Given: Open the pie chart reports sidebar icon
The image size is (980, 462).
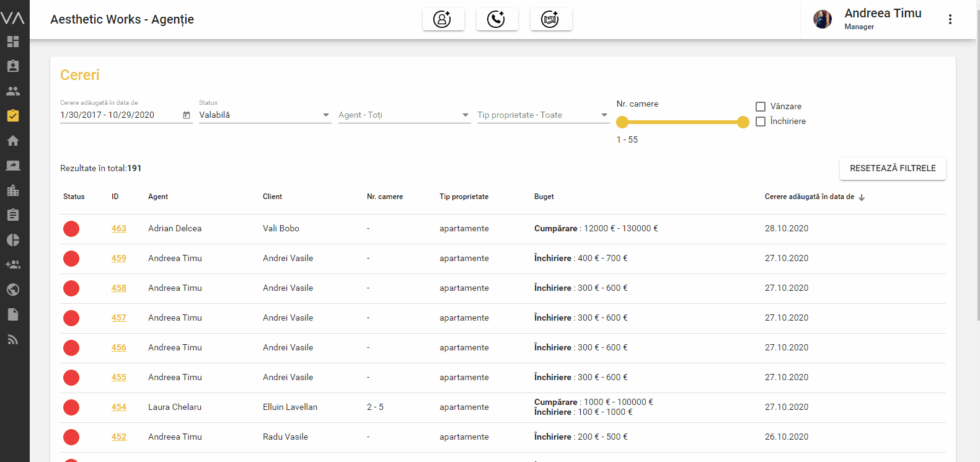Looking at the screenshot, I should [x=13, y=240].
